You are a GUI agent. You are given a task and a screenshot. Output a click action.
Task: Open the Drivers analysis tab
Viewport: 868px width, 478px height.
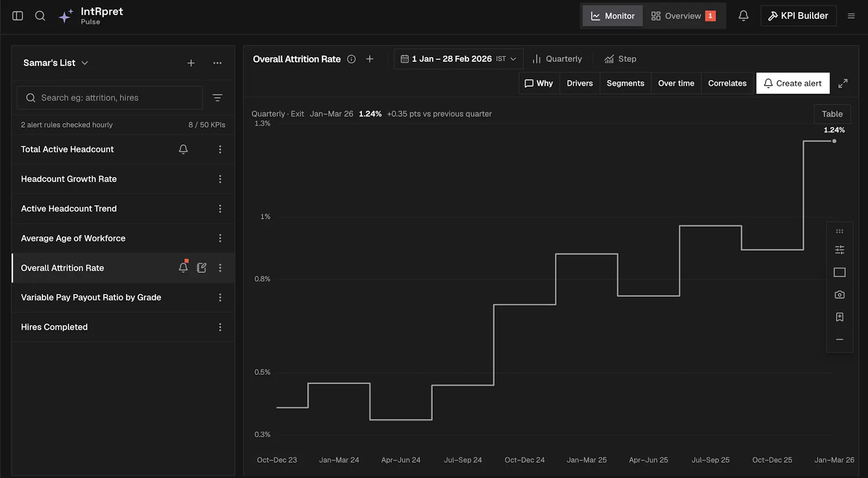click(x=580, y=83)
